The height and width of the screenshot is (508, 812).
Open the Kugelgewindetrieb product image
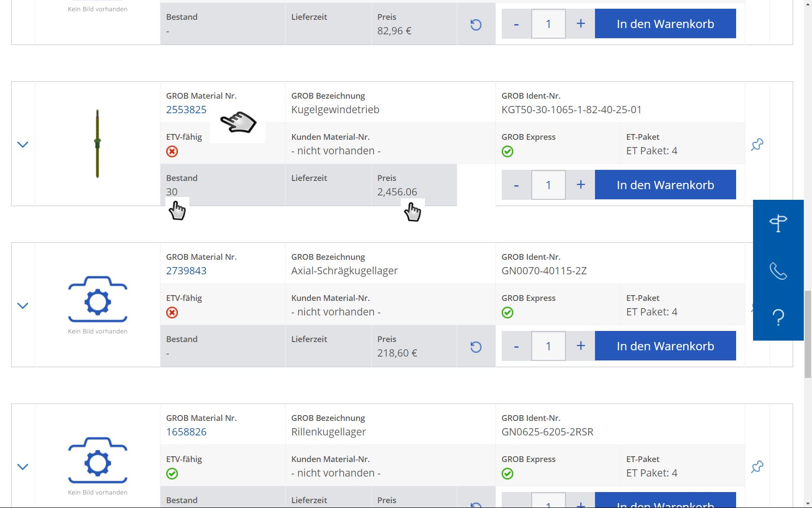(98, 144)
